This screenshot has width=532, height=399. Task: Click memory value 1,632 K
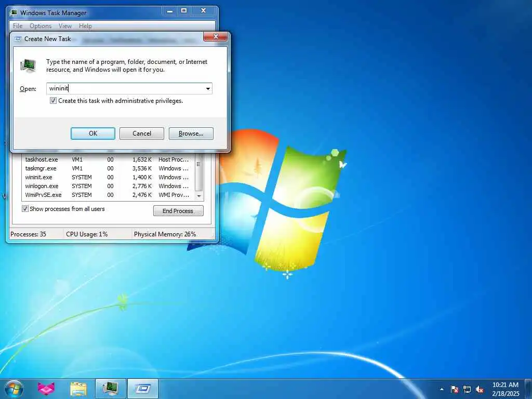pos(142,159)
